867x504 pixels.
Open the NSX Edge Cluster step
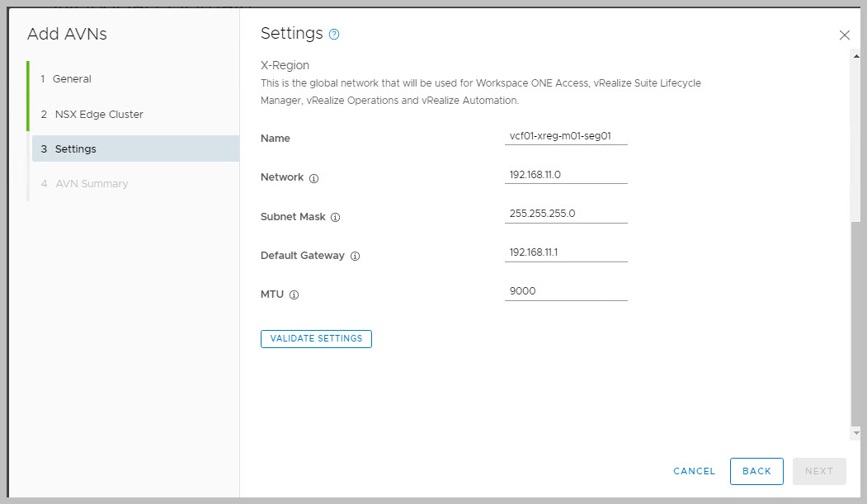coord(98,115)
